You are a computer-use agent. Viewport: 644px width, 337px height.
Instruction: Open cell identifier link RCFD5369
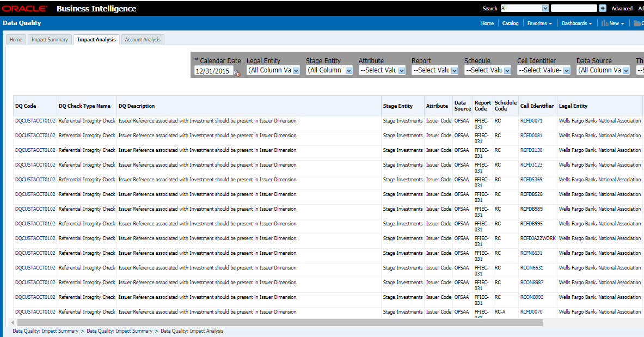531,180
